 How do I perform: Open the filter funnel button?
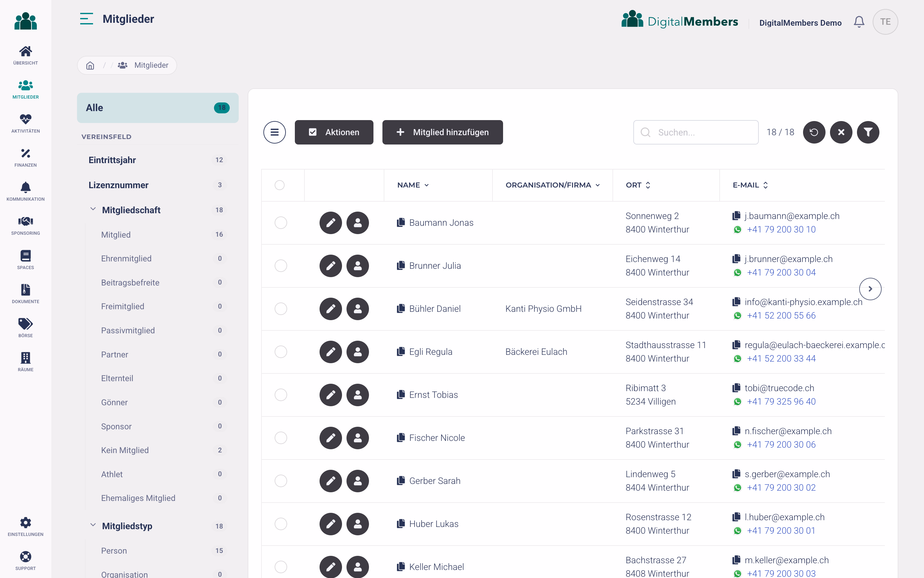(x=868, y=132)
